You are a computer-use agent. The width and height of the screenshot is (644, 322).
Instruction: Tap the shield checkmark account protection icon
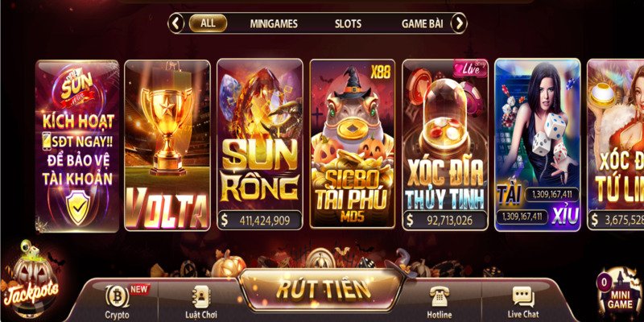click(78, 208)
